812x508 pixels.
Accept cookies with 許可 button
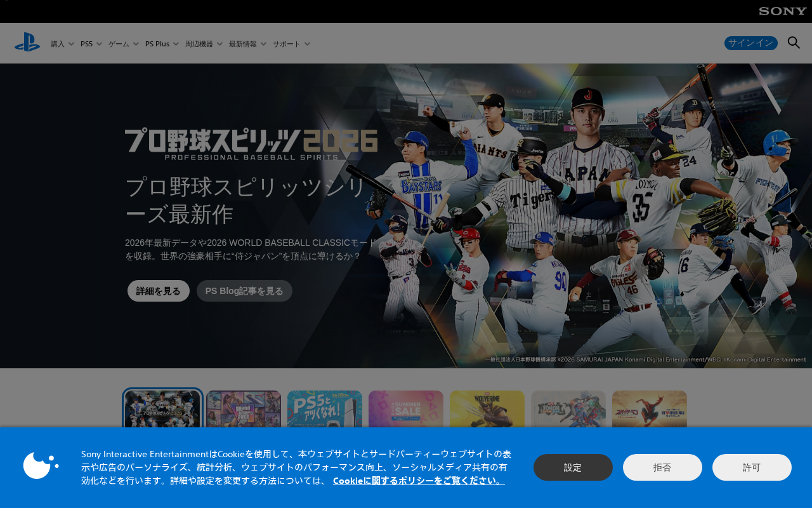(752, 467)
